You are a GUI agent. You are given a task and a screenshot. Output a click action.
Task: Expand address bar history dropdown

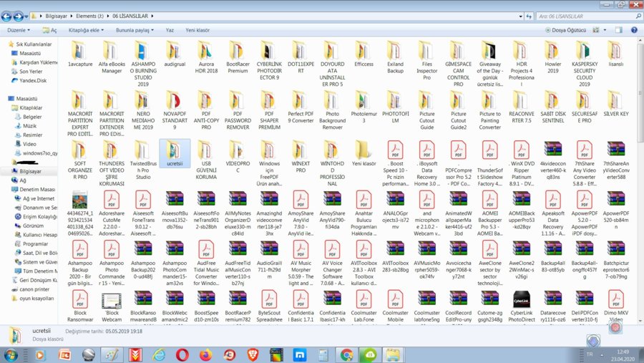point(521,16)
